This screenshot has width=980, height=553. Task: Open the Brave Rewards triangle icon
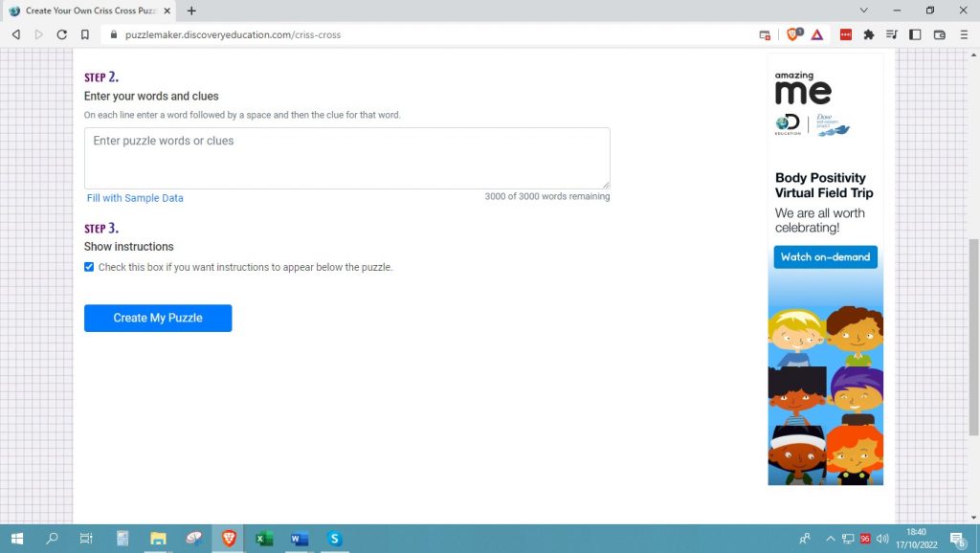pos(816,34)
